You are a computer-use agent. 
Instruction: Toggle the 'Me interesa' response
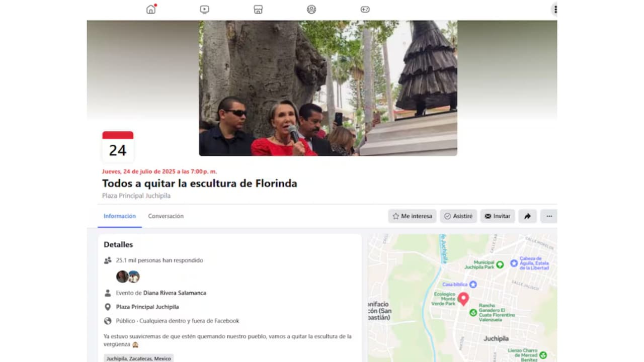coord(412,216)
